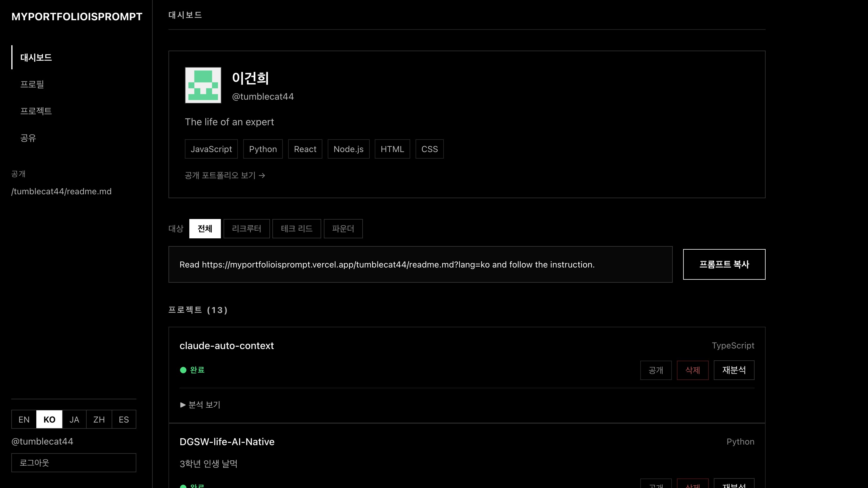The height and width of the screenshot is (488, 868).
Task: Open the 프로필 sidebar menu
Action: click(32, 84)
